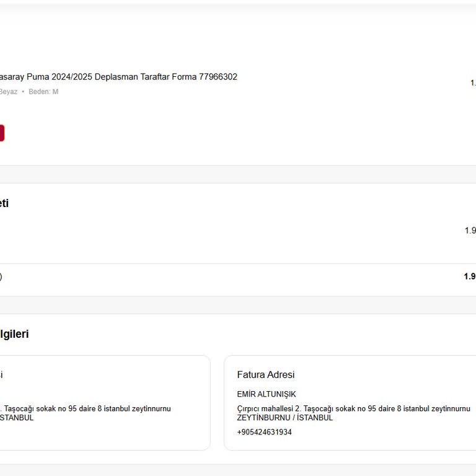The image size is (476, 476).
Task: Click the cut-off section heading ending in 'eti'
Action: coord(4,203)
